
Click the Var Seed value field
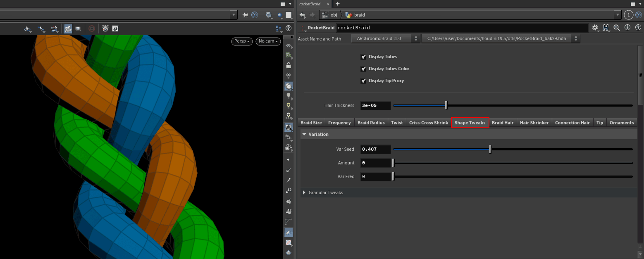(376, 149)
